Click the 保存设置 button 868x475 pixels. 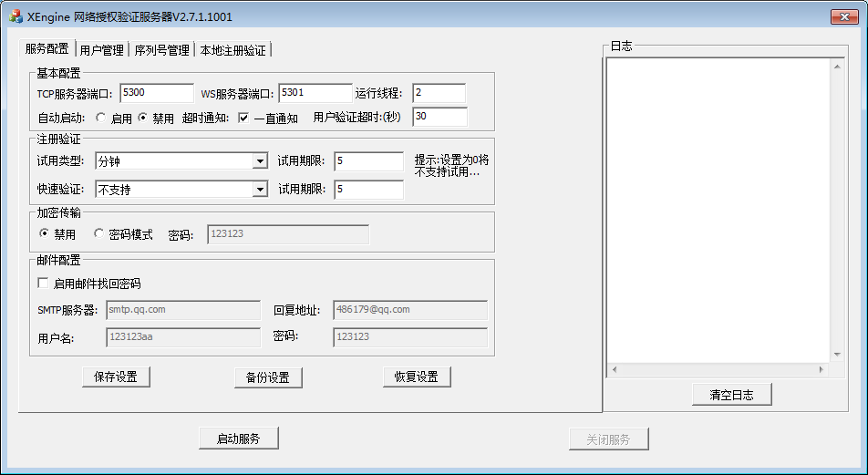(x=116, y=377)
